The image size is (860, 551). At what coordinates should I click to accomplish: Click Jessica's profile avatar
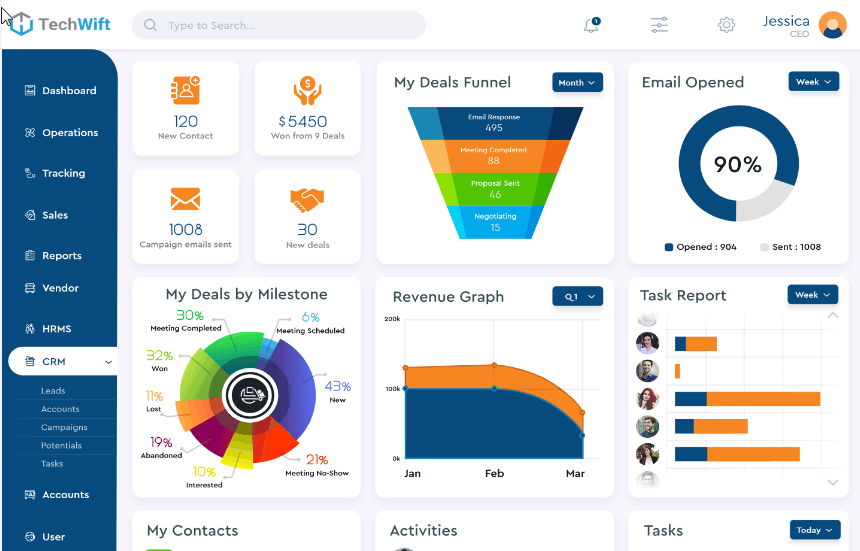832,25
